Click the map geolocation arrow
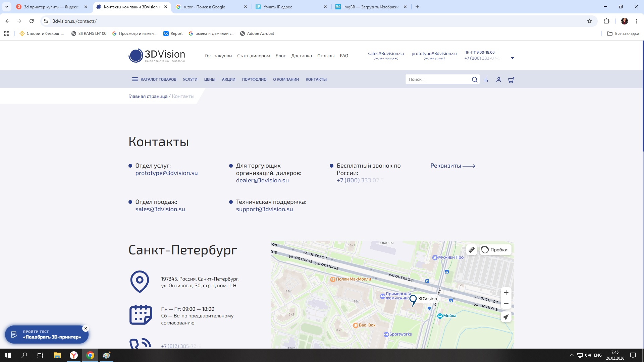Screen dimensions: 644x362 coord(506,317)
